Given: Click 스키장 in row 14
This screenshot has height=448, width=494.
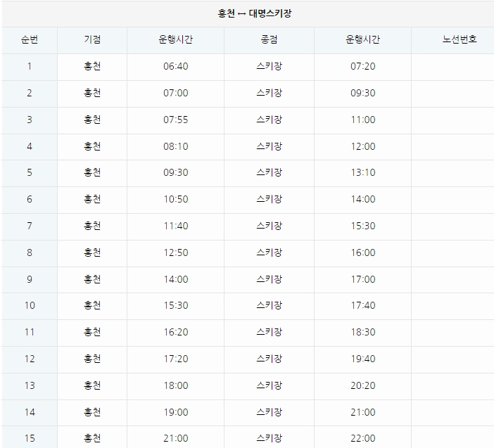Looking at the screenshot, I should coord(269,412).
